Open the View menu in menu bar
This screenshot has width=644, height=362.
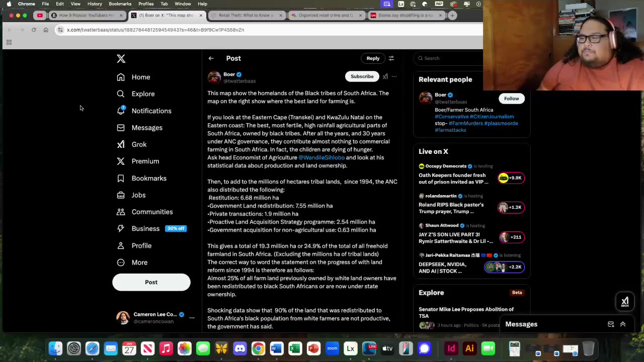click(x=75, y=4)
